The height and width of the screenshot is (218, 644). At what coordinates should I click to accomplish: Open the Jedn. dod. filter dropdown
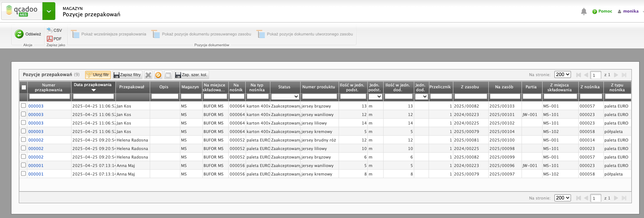point(421,96)
